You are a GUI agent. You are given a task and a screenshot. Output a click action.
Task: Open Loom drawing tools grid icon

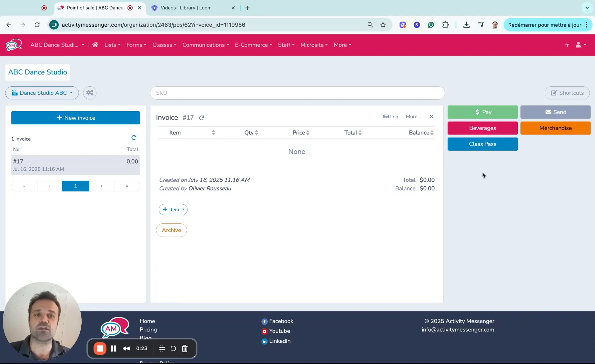[x=162, y=348]
